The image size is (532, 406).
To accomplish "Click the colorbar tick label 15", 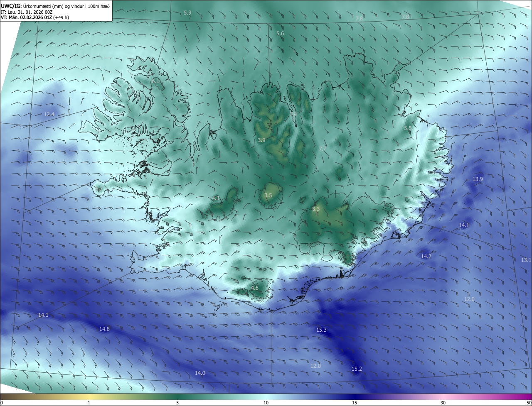I will (x=355, y=403).
